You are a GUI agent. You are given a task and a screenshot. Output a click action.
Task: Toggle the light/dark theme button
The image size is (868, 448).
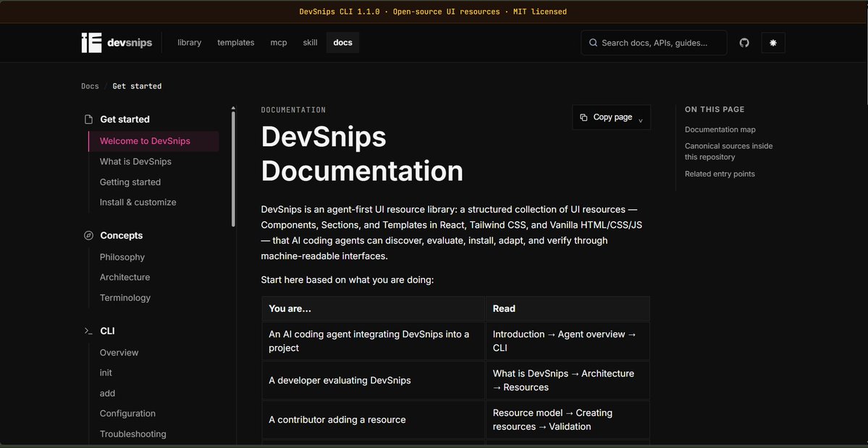tap(772, 43)
